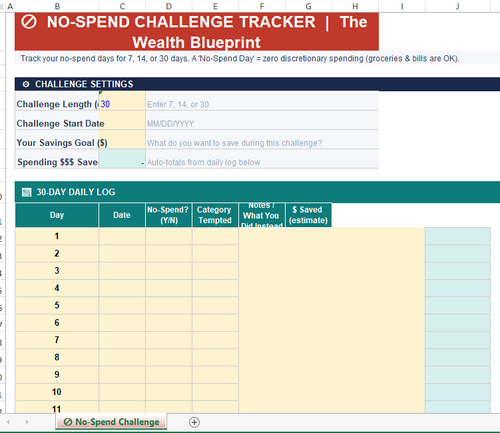This screenshot has width=500, height=433.
Task: Select the Day 9 cell
Action: 57,375
